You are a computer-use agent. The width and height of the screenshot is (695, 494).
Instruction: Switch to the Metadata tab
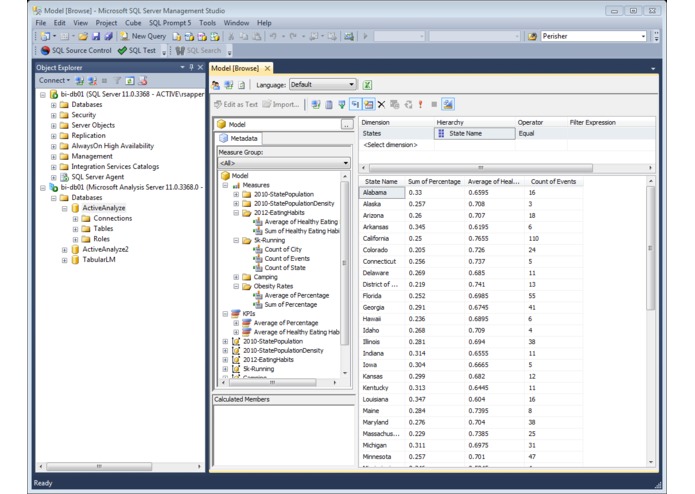tap(238, 139)
